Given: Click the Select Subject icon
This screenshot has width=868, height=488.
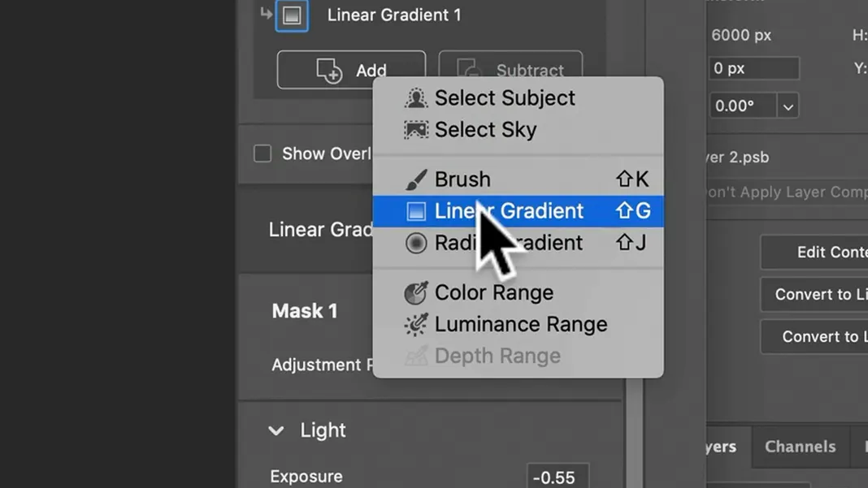Looking at the screenshot, I should pyautogui.click(x=416, y=98).
